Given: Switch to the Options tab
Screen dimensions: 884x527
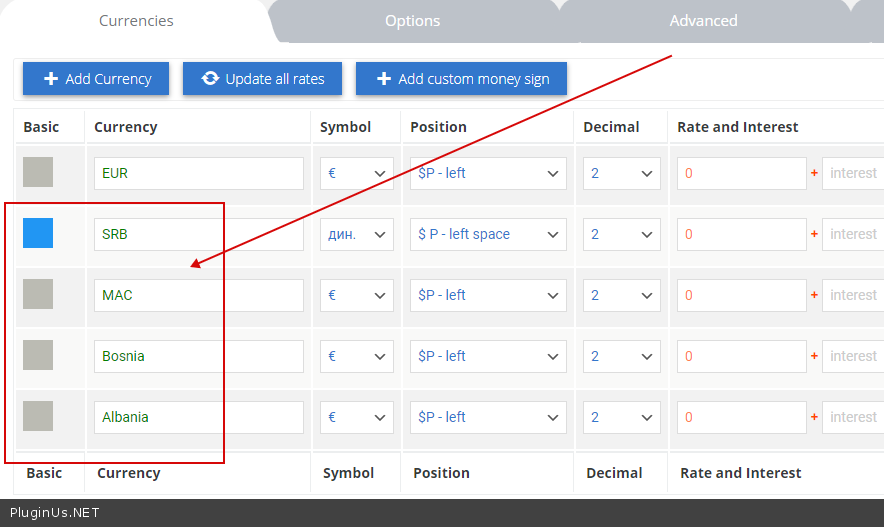Looking at the screenshot, I should [x=412, y=21].
